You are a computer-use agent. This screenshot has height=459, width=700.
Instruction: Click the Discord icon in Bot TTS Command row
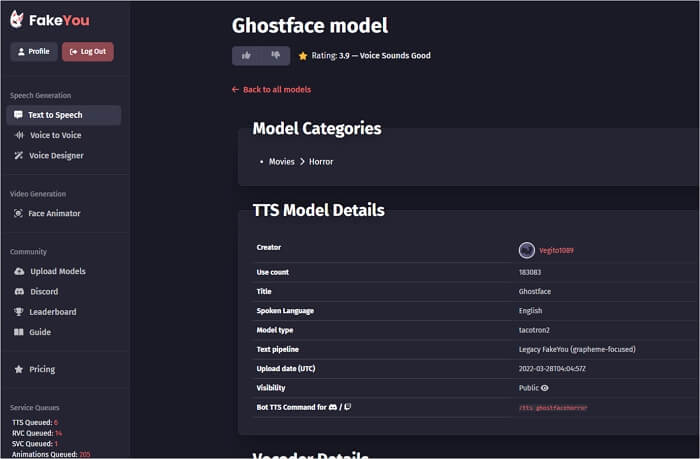point(333,407)
